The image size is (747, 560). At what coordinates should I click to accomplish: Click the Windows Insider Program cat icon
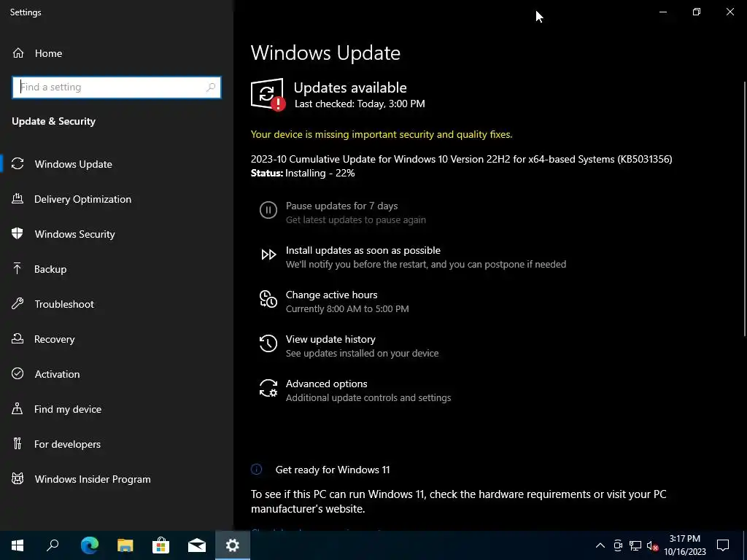pos(18,479)
